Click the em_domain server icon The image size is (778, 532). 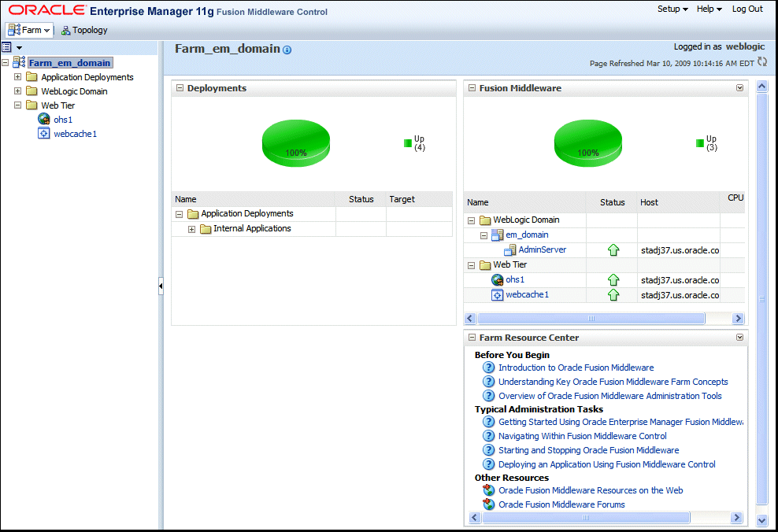point(497,235)
